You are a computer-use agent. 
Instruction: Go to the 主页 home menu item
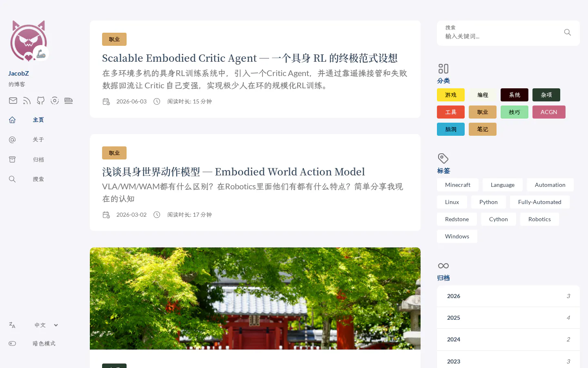pos(27,120)
